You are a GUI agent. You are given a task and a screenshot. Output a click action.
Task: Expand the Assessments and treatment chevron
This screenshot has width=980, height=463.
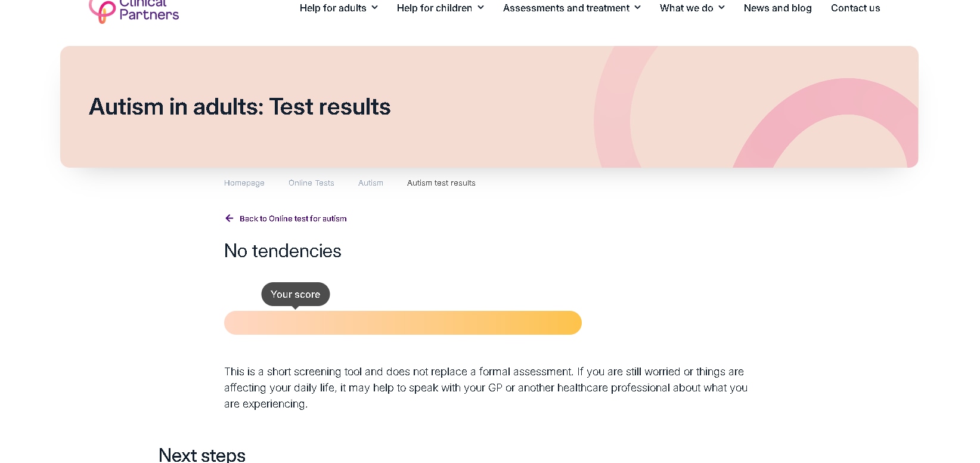click(638, 8)
